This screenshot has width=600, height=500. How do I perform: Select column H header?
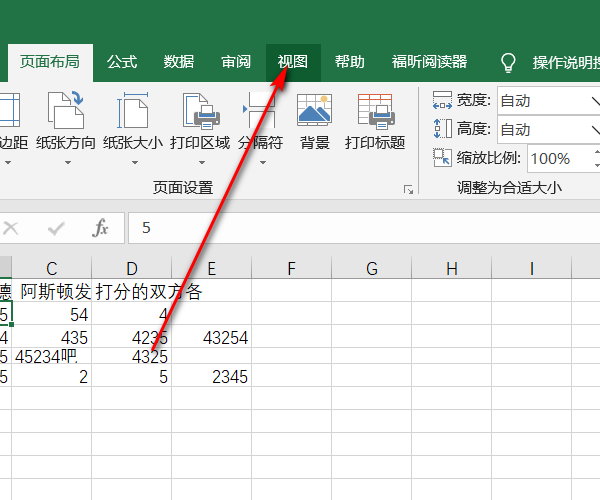tap(452, 268)
